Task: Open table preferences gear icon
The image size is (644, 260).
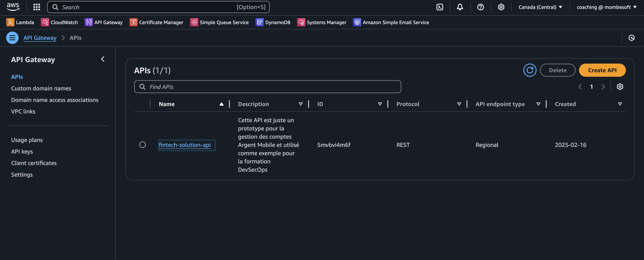Action: (x=620, y=87)
